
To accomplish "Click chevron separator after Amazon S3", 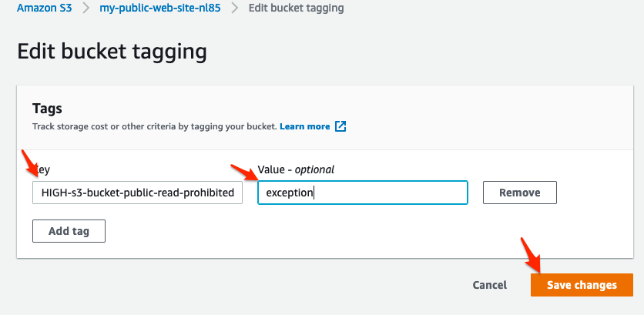I will (x=86, y=8).
